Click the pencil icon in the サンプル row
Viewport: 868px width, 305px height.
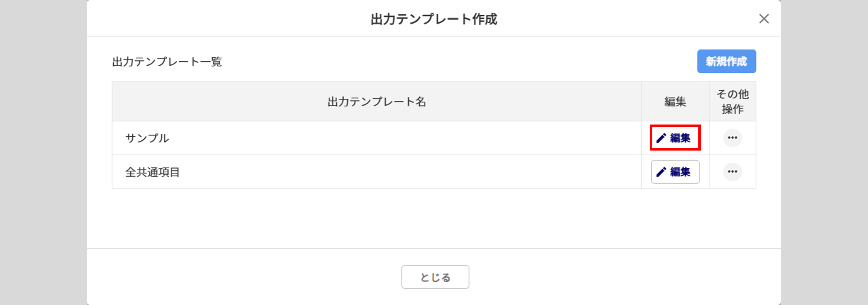(x=661, y=138)
